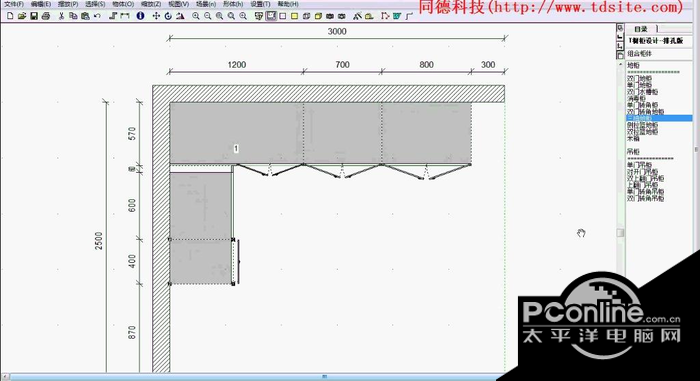Open the 编辑(E) menu
Screen dimensions: 700x381
pyautogui.click(x=41, y=4)
